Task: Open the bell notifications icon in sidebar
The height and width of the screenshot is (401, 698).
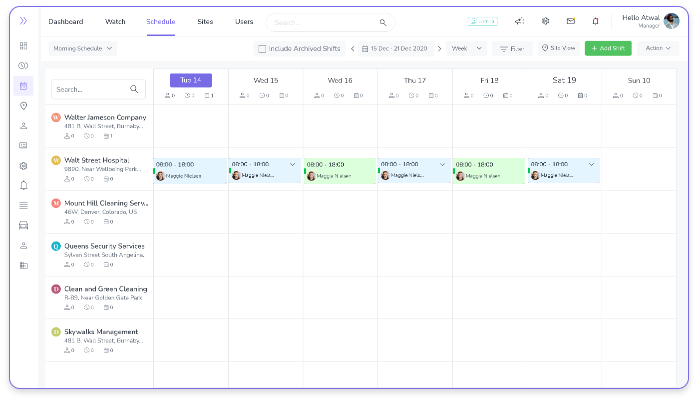Action: 23,185
